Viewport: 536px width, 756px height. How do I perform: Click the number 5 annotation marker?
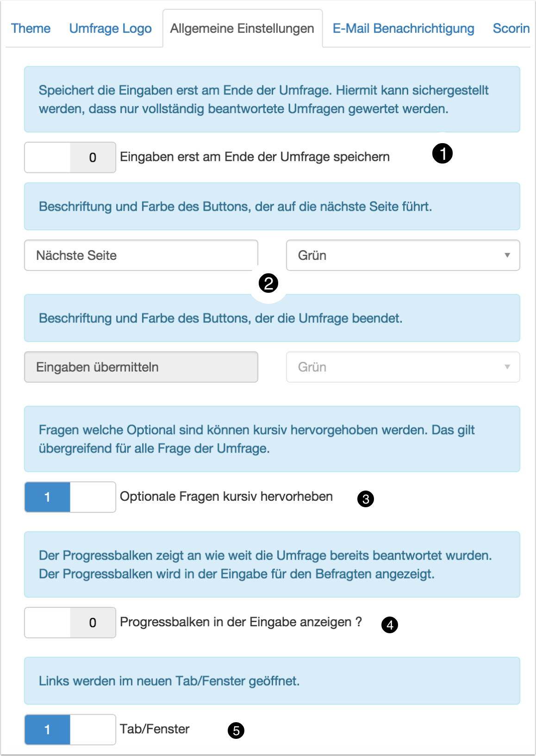point(236,731)
